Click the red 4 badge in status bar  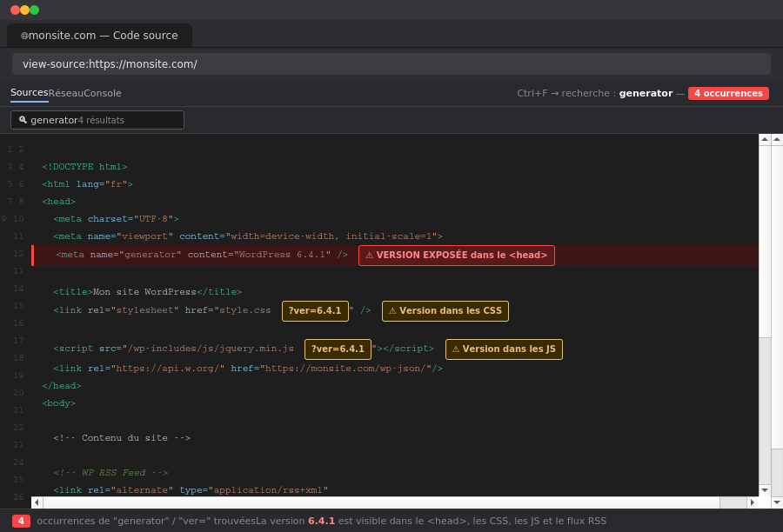21,521
